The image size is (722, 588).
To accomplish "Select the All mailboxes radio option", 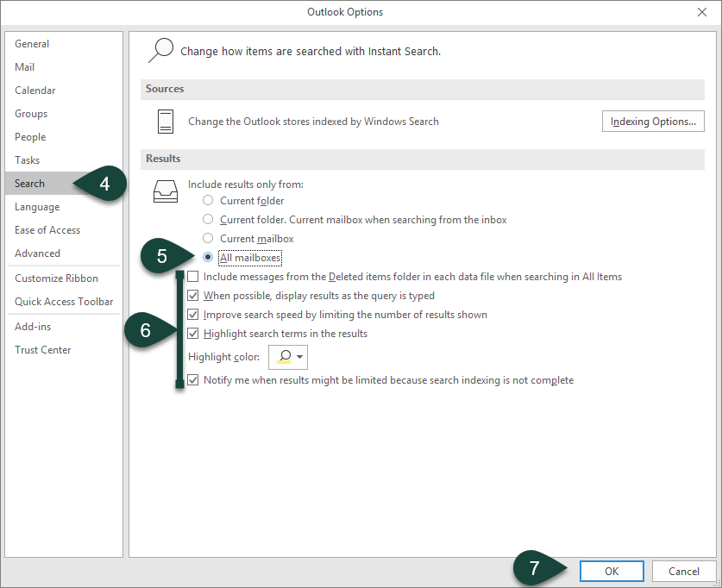I will [x=208, y=258].
